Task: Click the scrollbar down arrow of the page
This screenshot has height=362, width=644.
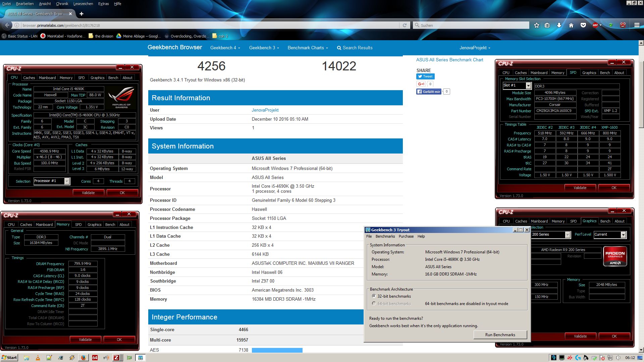Action: coord(641,350)
